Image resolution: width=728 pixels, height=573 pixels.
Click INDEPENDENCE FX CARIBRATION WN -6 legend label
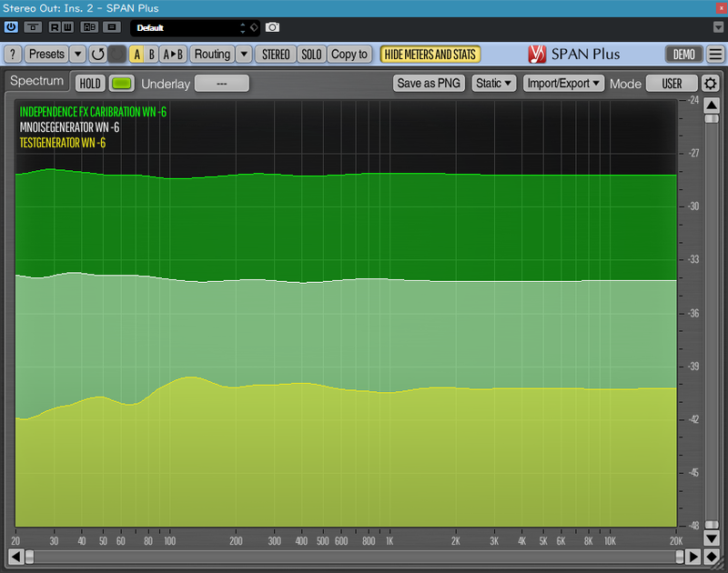coord(93,112)
